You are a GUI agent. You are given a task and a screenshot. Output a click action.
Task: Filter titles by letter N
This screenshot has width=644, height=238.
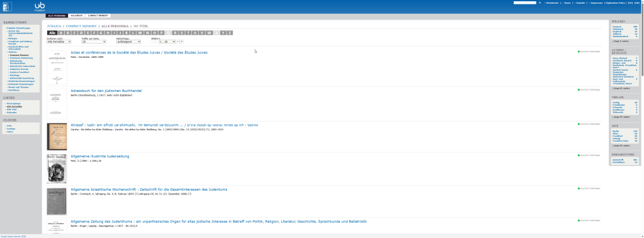(x=147, y=33)
